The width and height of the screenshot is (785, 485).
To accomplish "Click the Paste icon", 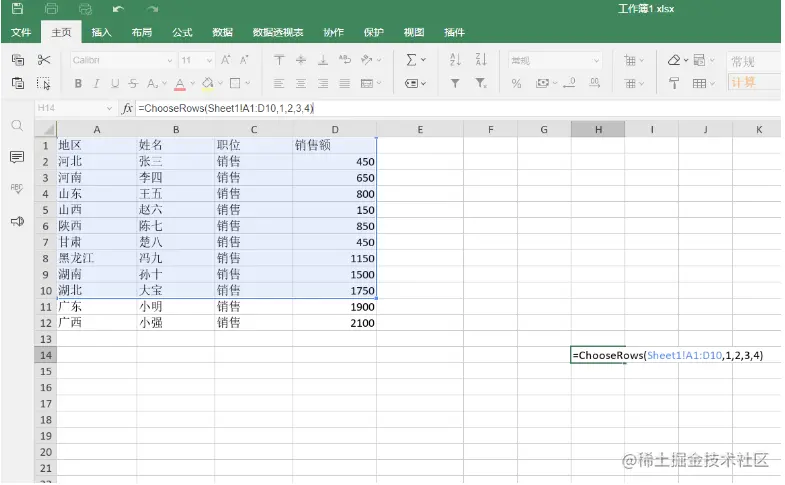I will [18, 83].
